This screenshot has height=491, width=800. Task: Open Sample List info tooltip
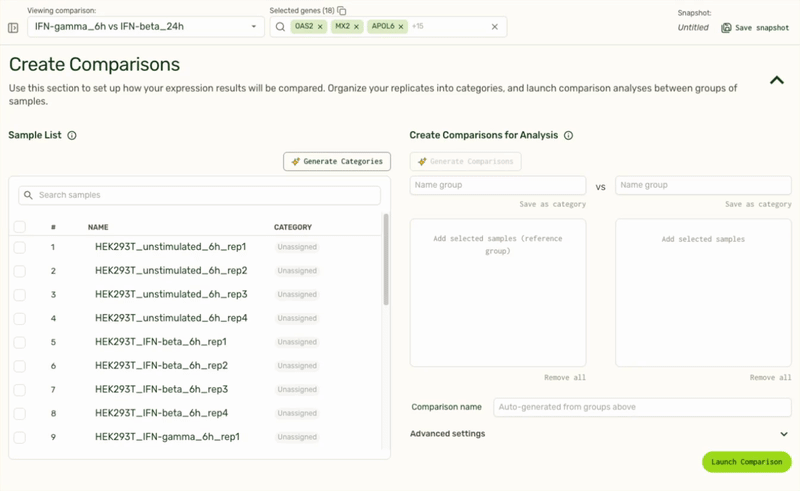(x=72, y=135)
